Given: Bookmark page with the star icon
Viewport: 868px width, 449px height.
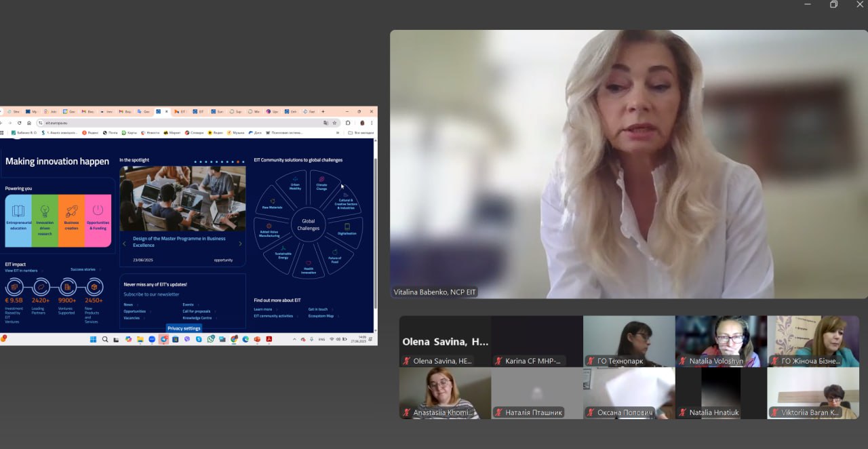Looking at the screenshot, I should point(334,123).
